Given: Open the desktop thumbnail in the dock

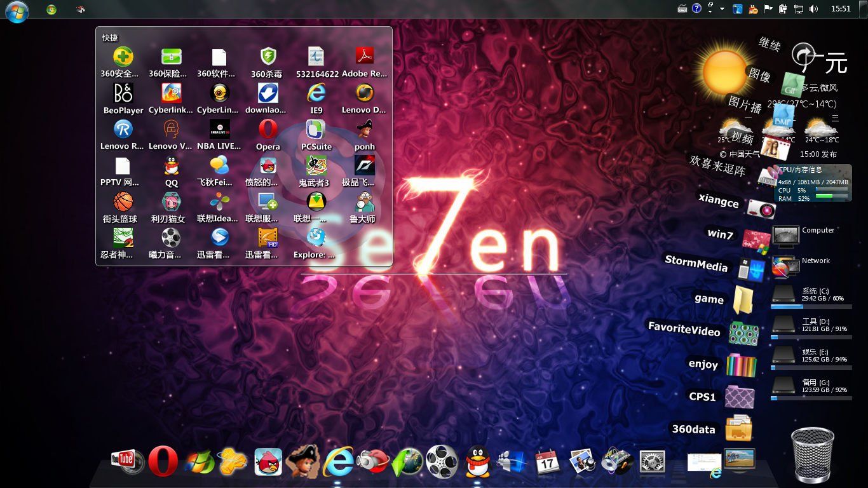Looking at the screenshot, I should pyautogui.click(x=740, y=460).
